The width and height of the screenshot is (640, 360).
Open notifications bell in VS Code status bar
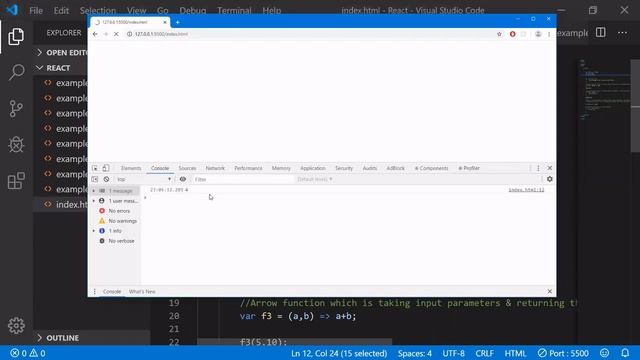(625, 353)
